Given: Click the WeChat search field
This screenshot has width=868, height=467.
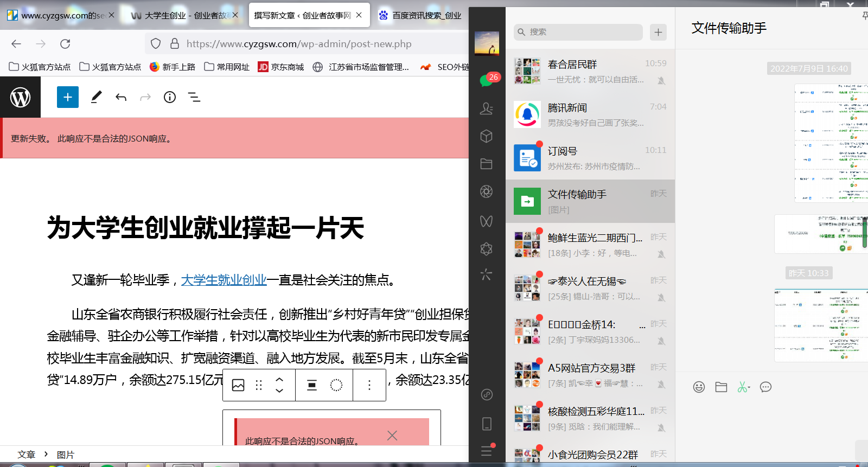Looking at the screenshot, I should (x=578, y=32).
